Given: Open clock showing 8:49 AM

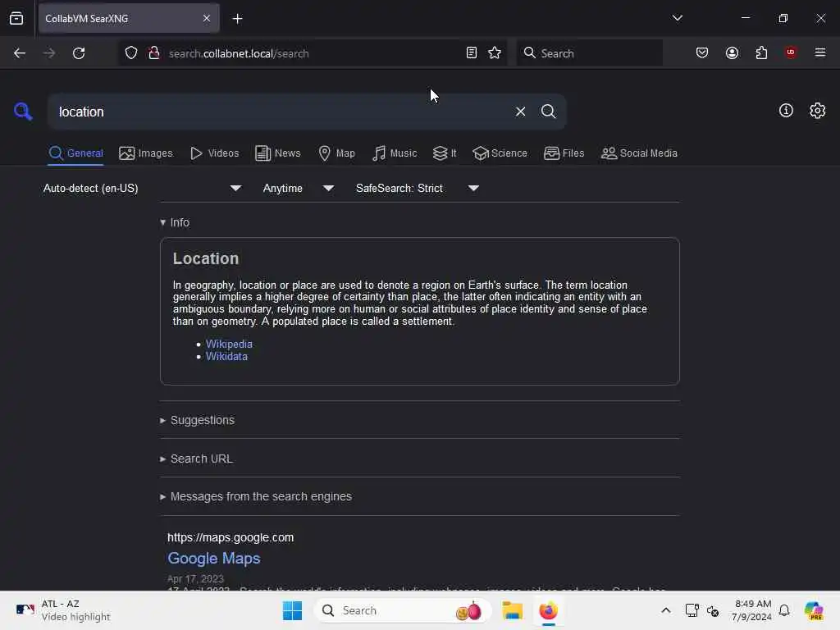Looking at the screenshot, I should (752, 610).
